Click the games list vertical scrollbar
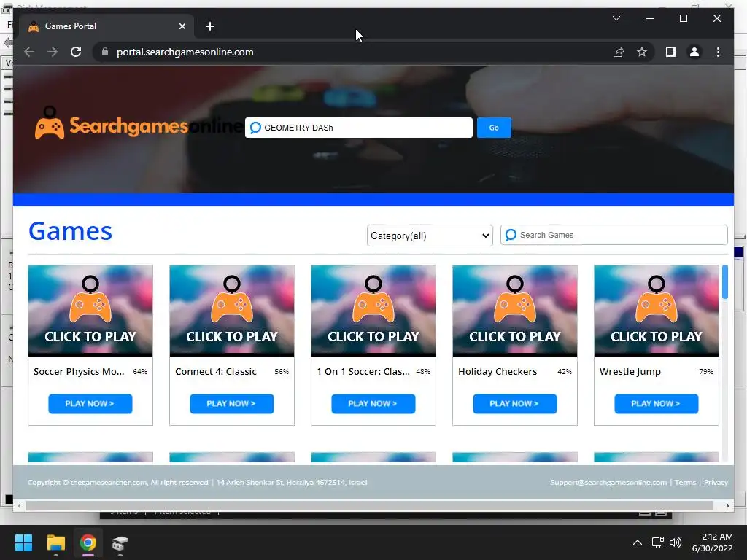747x560 pixels. click(x=725, y=282)
